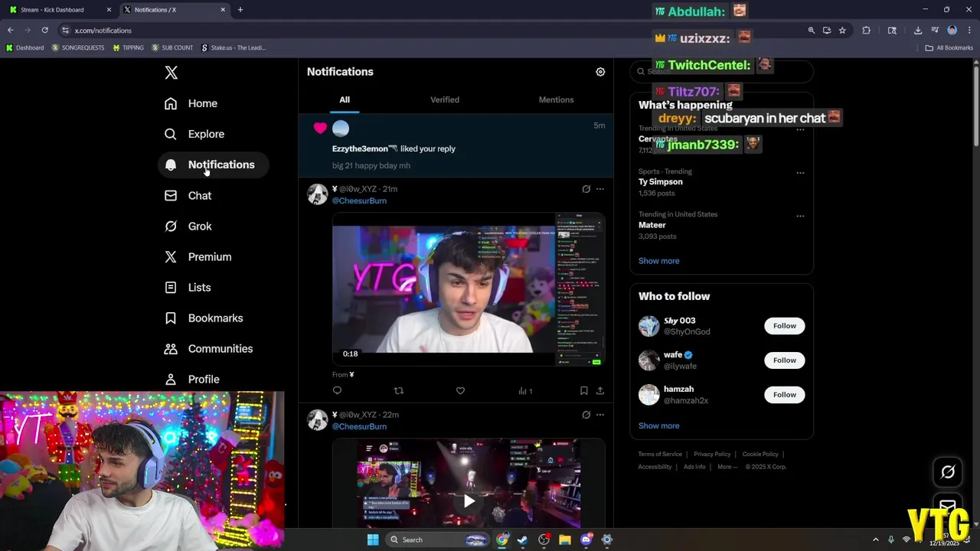This screenshot has width=980, height=551.
Task: Open the All Bookmarks folder
Action: coord(949,47)
